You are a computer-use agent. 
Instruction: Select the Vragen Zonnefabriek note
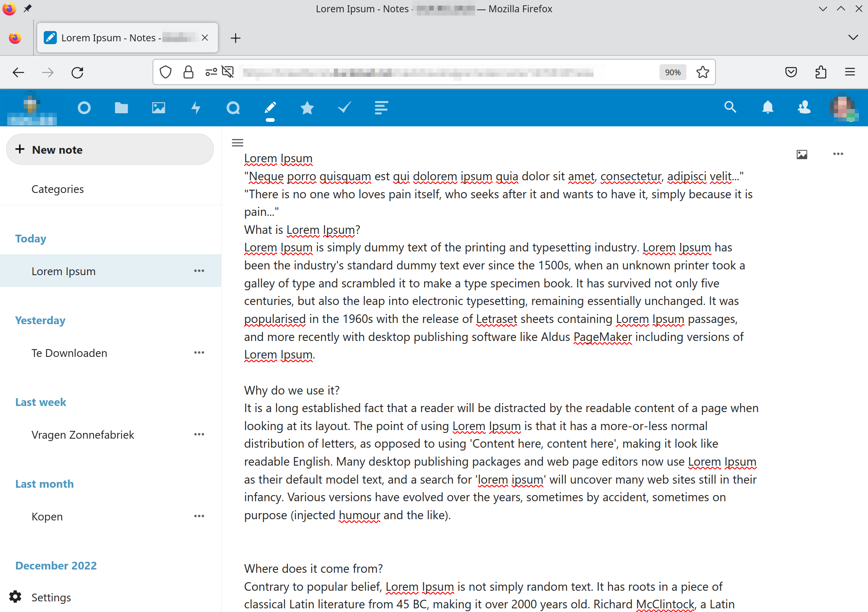click(x=83, y=435)
